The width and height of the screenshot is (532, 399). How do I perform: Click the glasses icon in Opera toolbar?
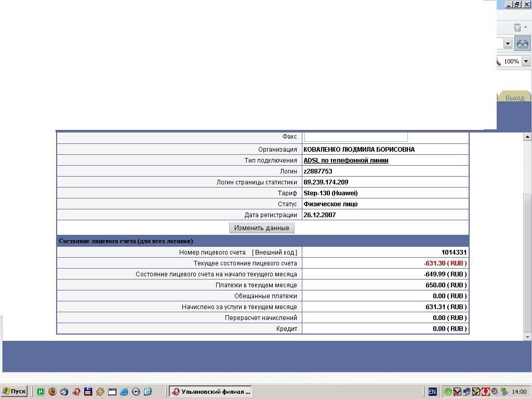pyautogui.click(x=522, y=44)
